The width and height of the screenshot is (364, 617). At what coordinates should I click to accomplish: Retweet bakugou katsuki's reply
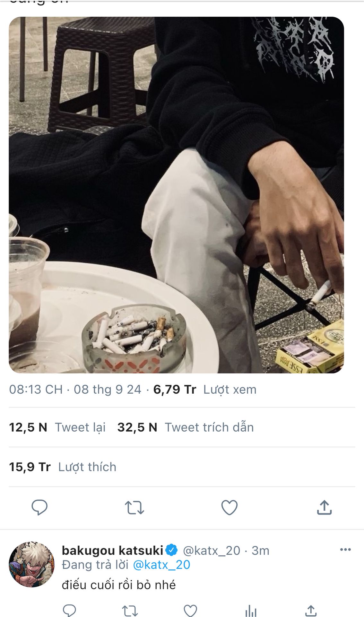[x=130, y=610]
